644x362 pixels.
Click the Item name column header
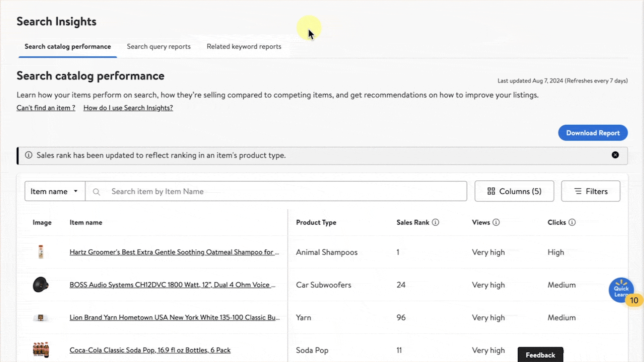[86, 223]
